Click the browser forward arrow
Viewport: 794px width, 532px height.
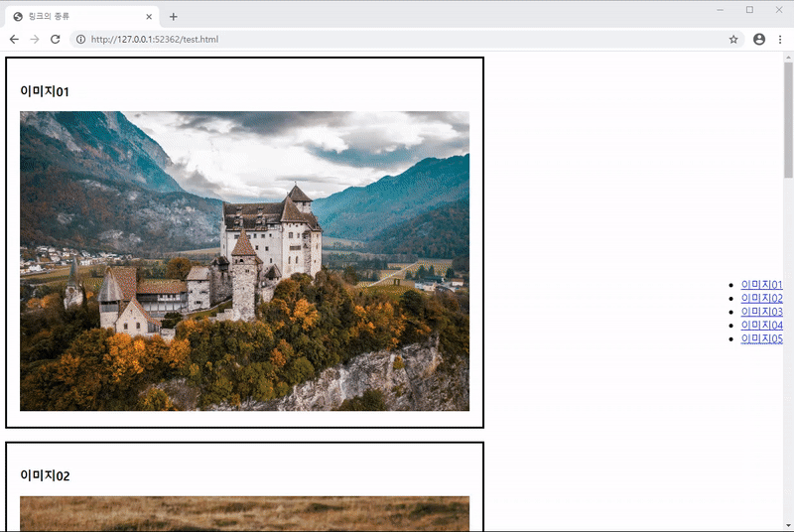coord(35,39)
